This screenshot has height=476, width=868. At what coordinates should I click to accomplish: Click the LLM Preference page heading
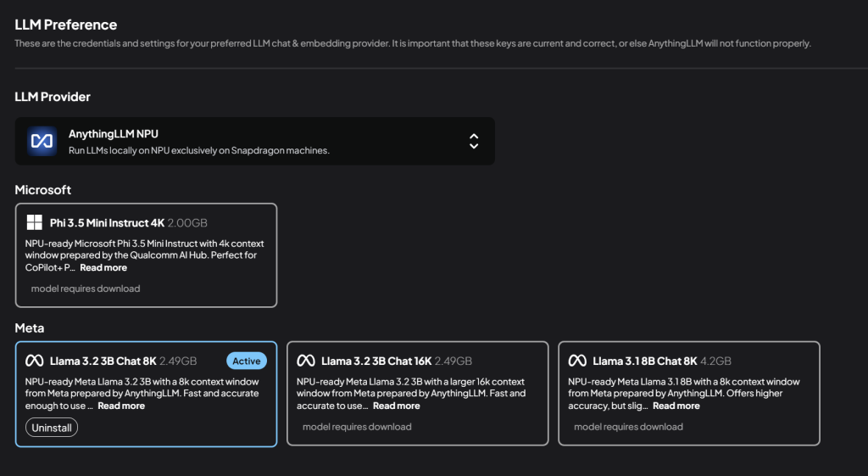point(66,25)
